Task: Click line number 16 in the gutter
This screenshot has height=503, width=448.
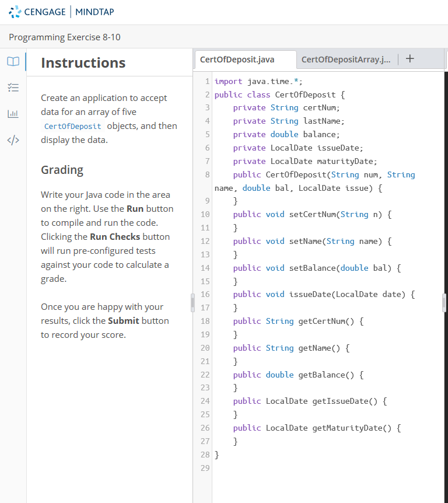Action: tap(205, 295)
